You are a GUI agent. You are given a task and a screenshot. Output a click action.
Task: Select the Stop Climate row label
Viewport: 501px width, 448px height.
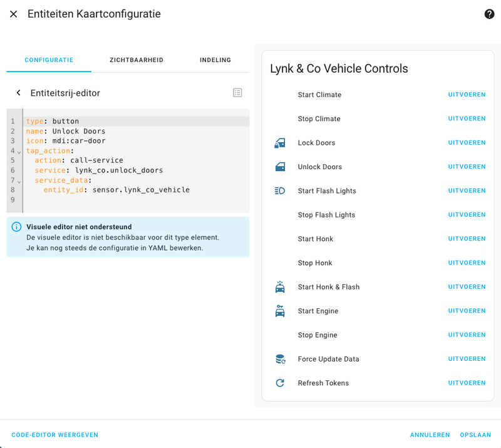(x=319, y=118)
